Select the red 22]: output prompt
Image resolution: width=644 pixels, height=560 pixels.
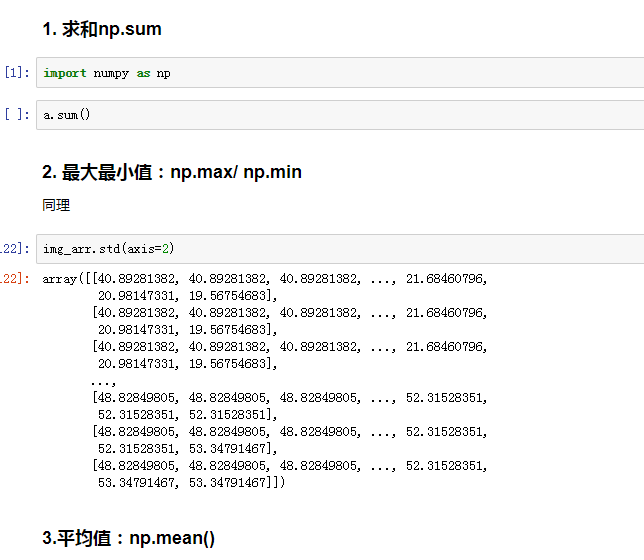click(15, 279)
